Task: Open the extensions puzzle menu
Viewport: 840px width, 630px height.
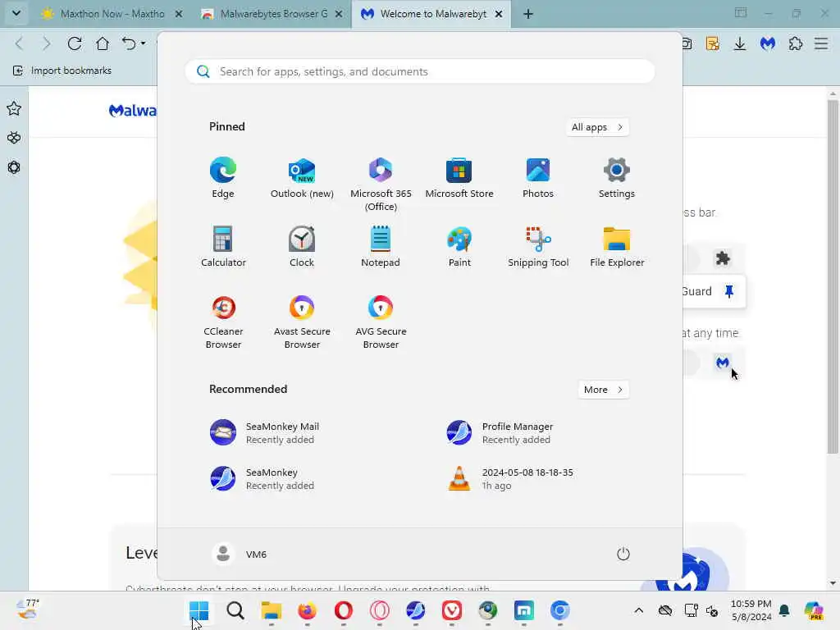Action: pos(796,43)
